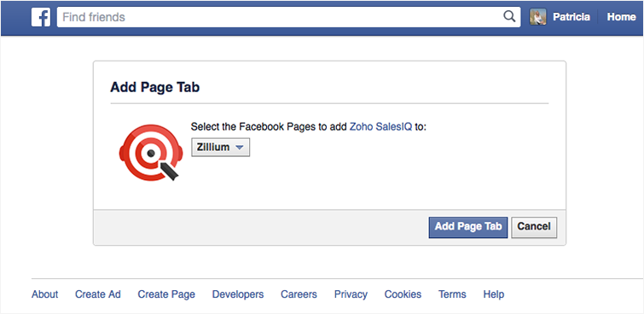The image size is (644, 314).
Task: Open Patricia's profile picture thumbnail
Action: tap(537, 17)
